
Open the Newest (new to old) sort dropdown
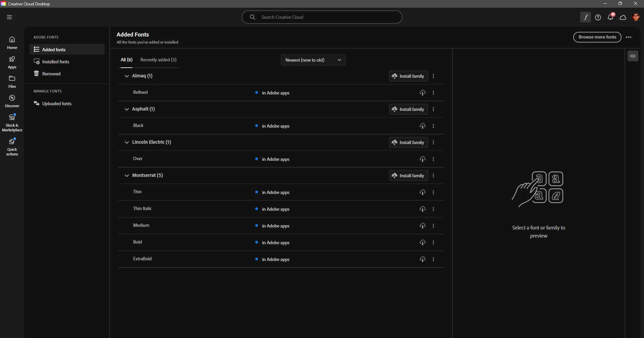coord(313,60)
